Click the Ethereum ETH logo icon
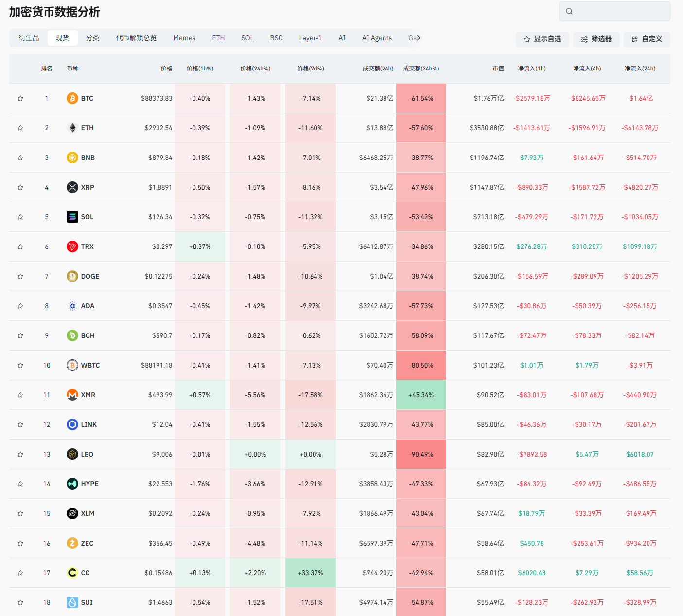This screenshot has height=616, width=683. click(x=72, y=128)
